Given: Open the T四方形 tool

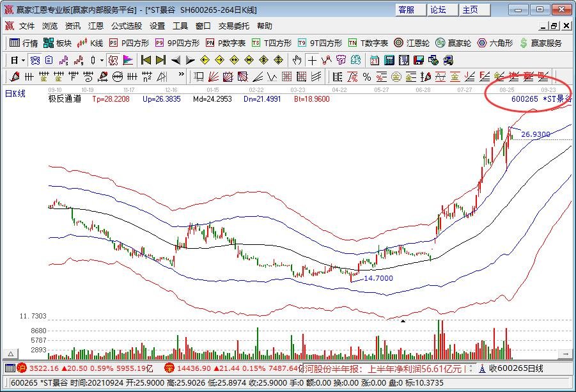Looking at the screenshot, I should [x=272, y=43].
